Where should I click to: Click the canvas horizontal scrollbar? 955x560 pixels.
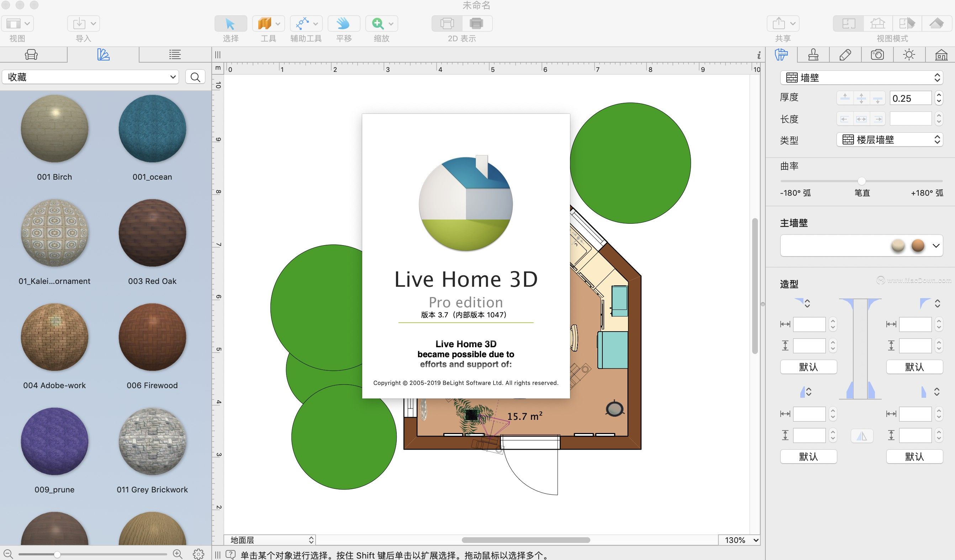click(526, 540)
